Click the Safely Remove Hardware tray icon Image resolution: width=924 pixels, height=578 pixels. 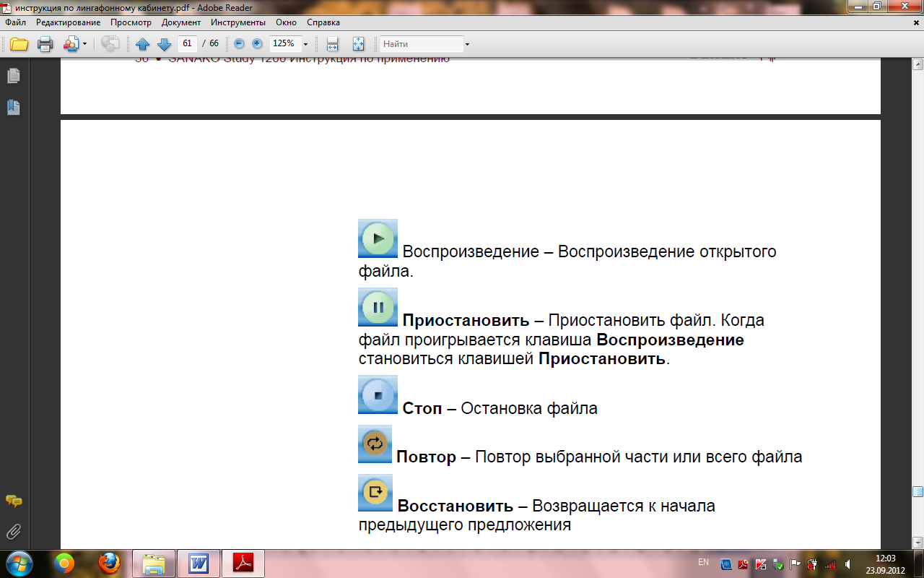(777, 564)
